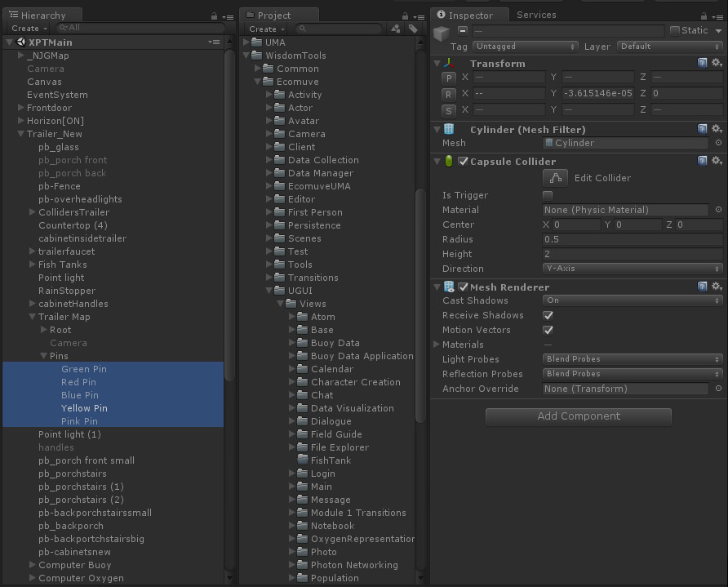Open the Layer dropdown showing Default

point(670,47)
